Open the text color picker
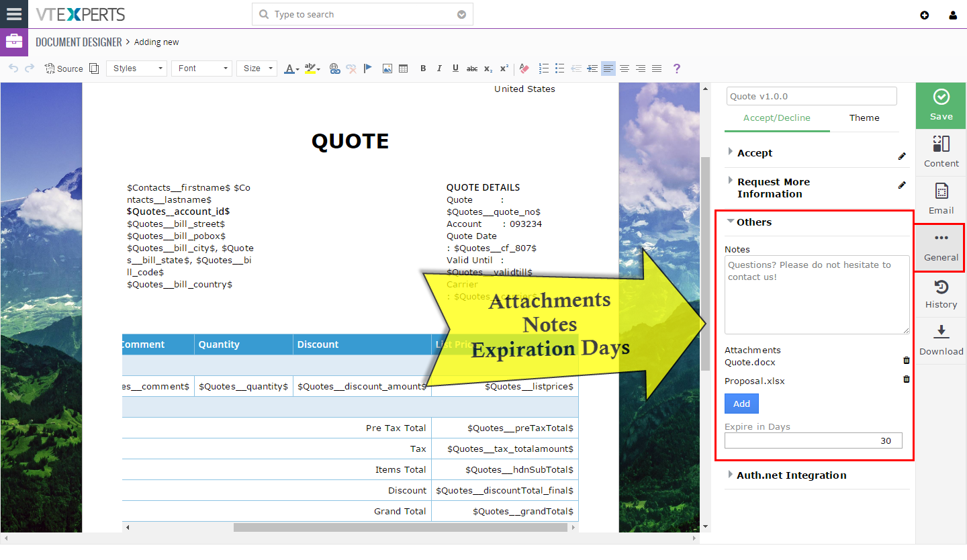The width and height of the screenshot is (967, 560). tap(291, 68)
